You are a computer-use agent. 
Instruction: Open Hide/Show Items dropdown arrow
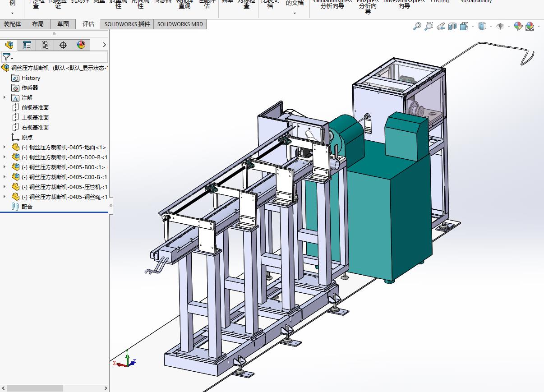(509, 26)
